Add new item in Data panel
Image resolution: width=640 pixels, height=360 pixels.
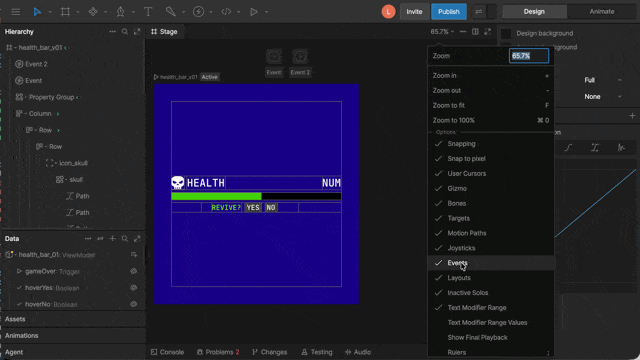112,238
